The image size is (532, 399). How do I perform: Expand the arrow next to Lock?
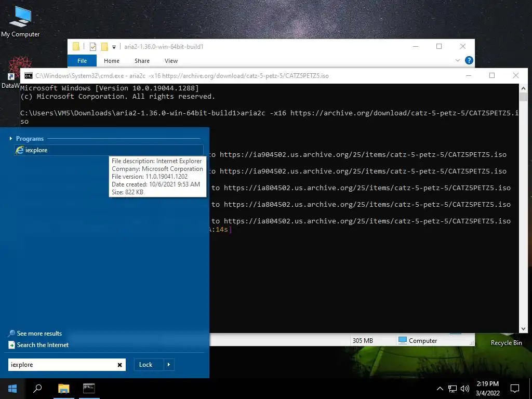point(169,365)
